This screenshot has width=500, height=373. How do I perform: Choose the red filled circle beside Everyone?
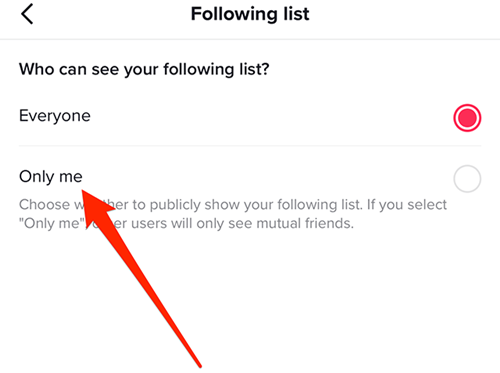pyautogui.click(x=467, y=118)
